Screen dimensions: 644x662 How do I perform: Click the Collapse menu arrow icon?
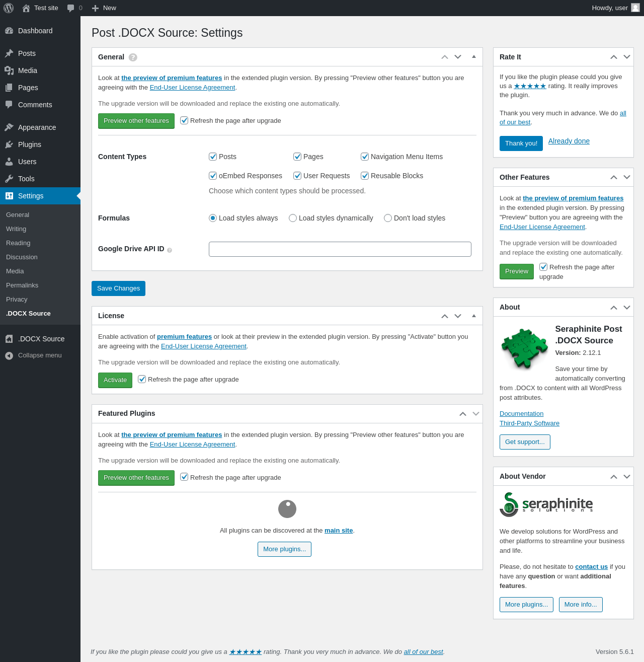click(9, 356)
